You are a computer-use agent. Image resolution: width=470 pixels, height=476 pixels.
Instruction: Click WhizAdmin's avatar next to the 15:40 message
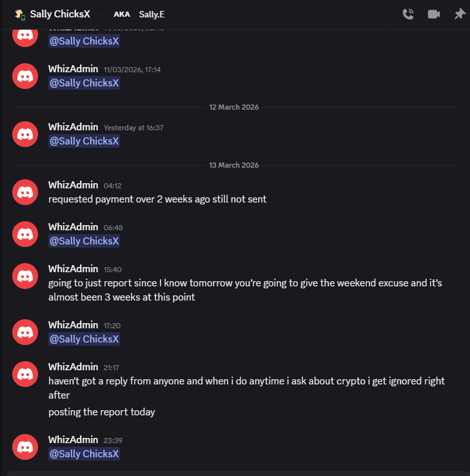(25, 275)
